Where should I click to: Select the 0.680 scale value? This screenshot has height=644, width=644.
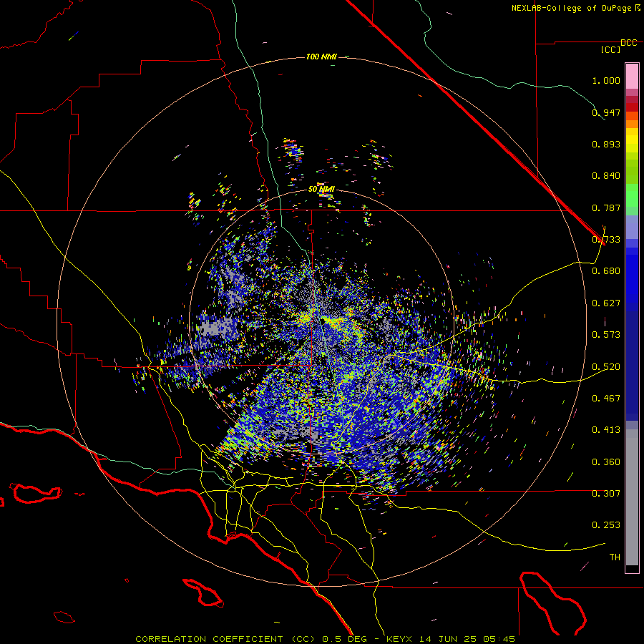[606, 271]
